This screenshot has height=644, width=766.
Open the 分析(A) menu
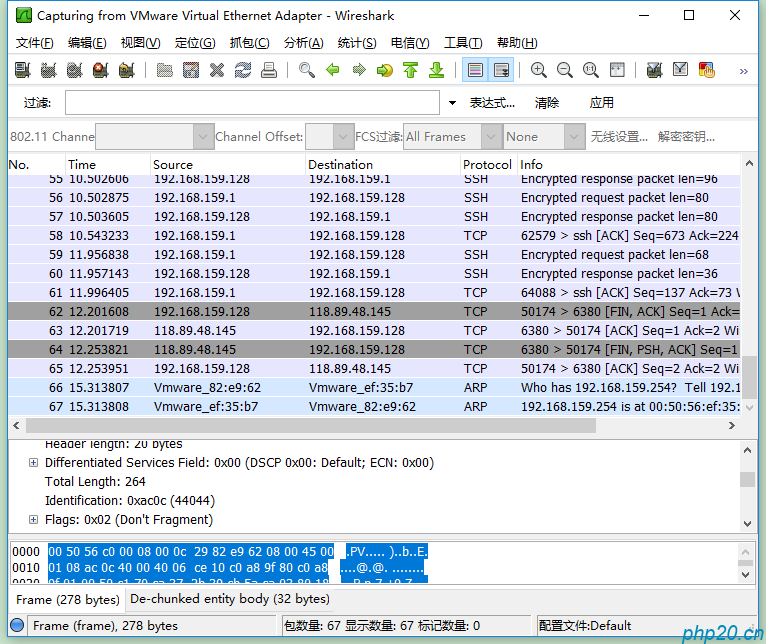point(303,43)
